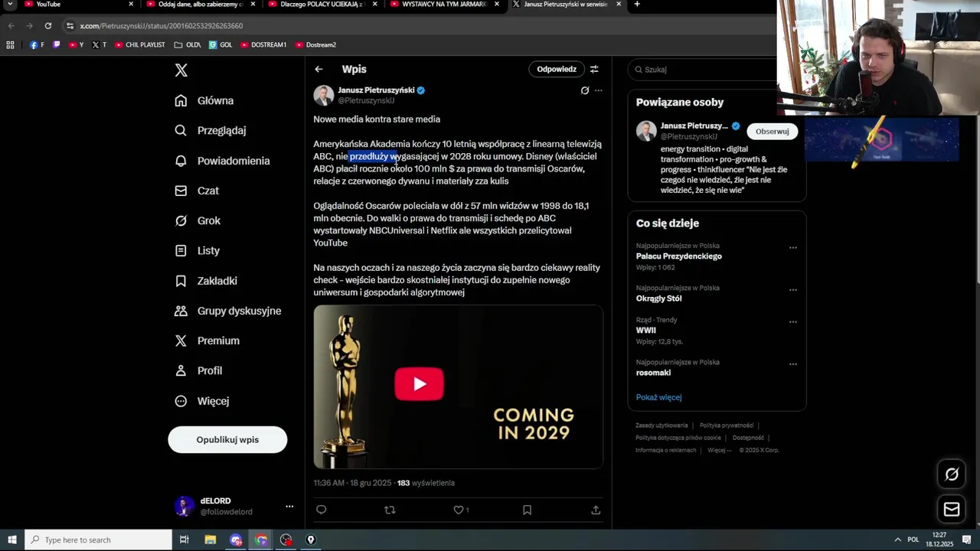This screenshot has height=551, width=980.
Task: Open the OLD\ bookmarks folder
Action: point(188,45)
